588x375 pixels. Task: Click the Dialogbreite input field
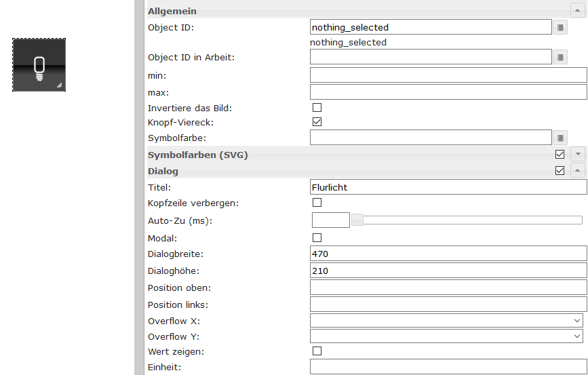click(x=448, y=254)
